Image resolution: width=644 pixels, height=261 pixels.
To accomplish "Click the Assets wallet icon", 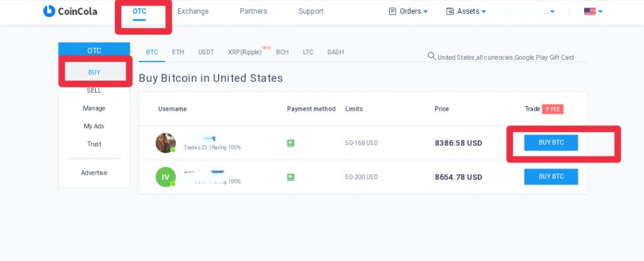I will coord(450,11).
